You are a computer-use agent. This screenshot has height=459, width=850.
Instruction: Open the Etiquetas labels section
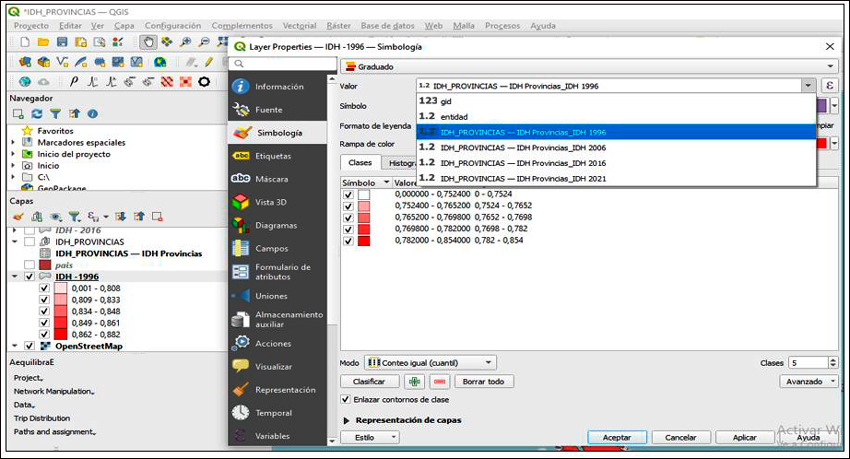tap(272, 156)
